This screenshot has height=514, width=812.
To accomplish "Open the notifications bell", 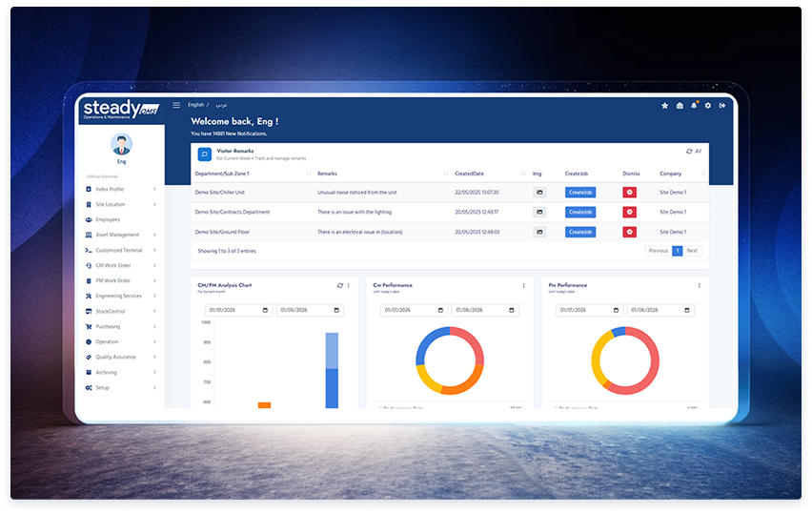I will point(693,106).
